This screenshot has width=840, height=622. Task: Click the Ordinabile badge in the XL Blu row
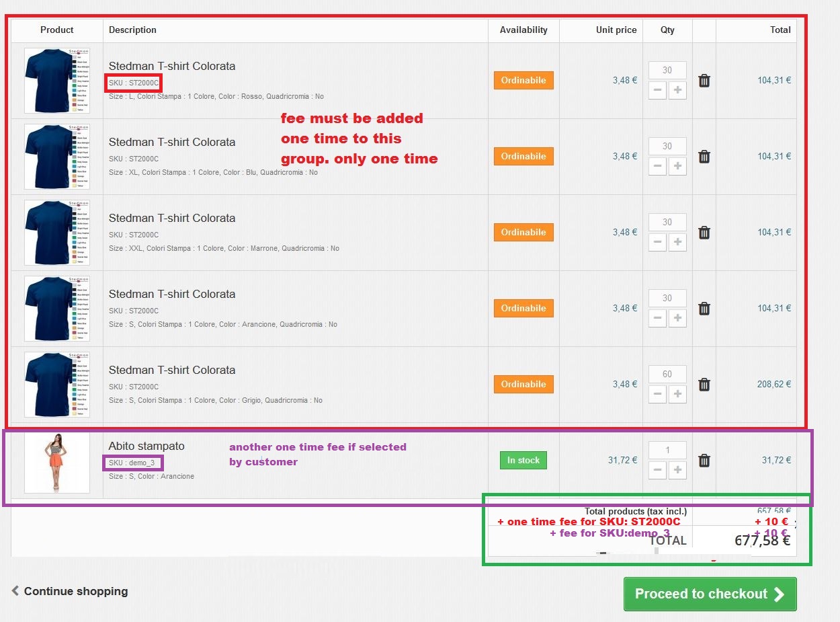(523, 156)
